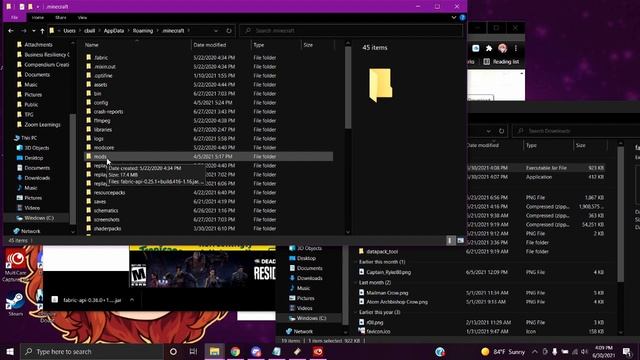Open Network in the .minecraft window sidebar
This screenshot has width=640, height=360.
click(x=30, y=231)
